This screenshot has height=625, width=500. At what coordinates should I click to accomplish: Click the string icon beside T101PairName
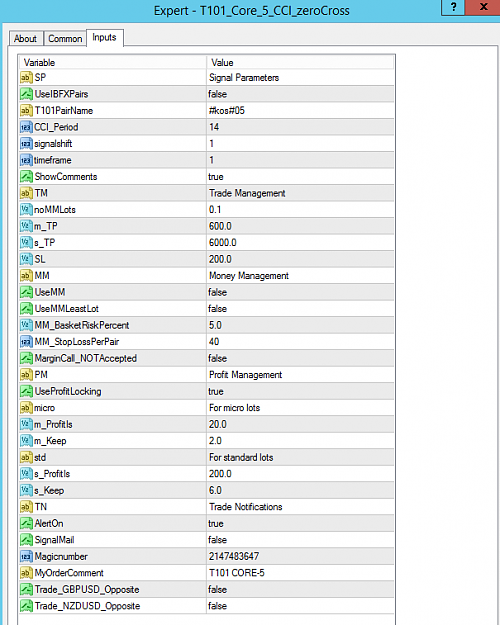click(x=26, y=110)
